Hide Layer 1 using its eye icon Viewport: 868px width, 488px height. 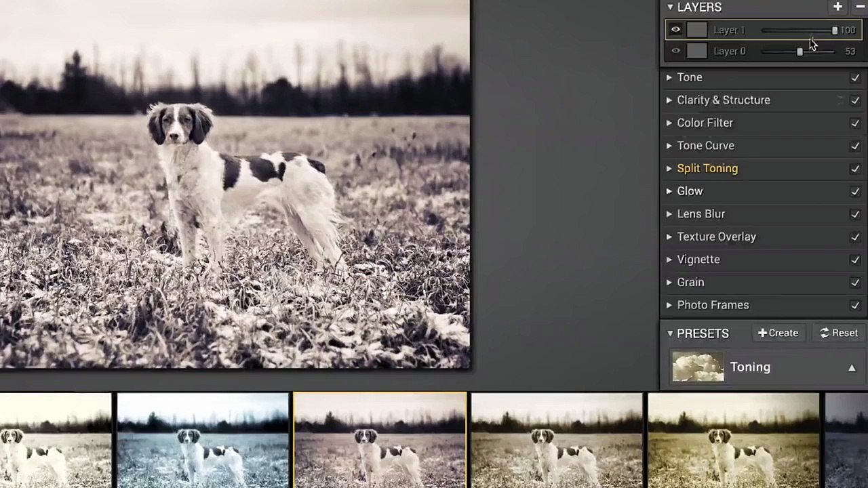675,30
